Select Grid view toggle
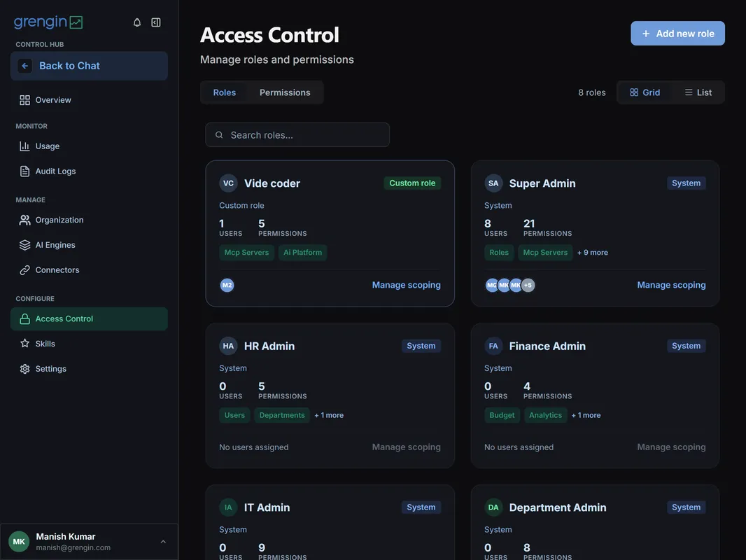The image size is (746, 560). pos(645,92)
